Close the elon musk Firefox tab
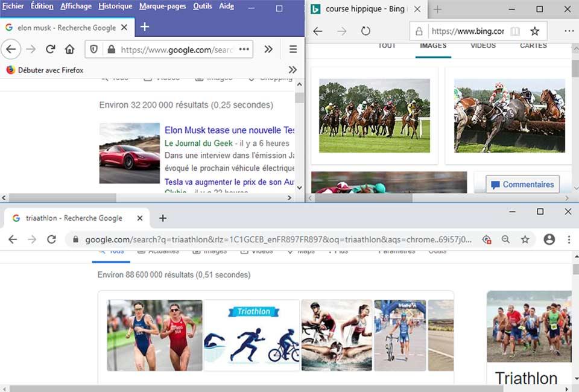Image resolution: width=579 pixels, height=392 pixels. pos(124,27)
